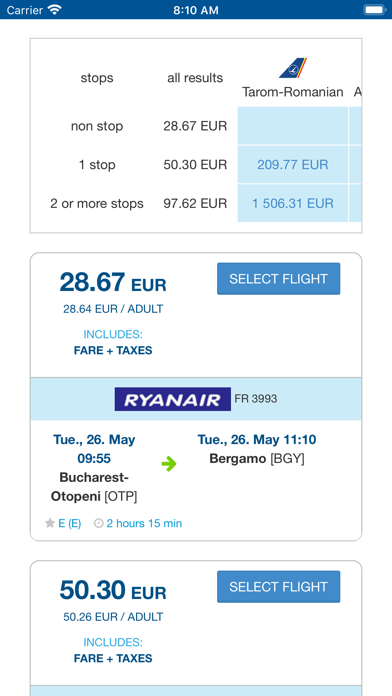
Task: Tap the Ryanair logo banner
Action: 173,399
